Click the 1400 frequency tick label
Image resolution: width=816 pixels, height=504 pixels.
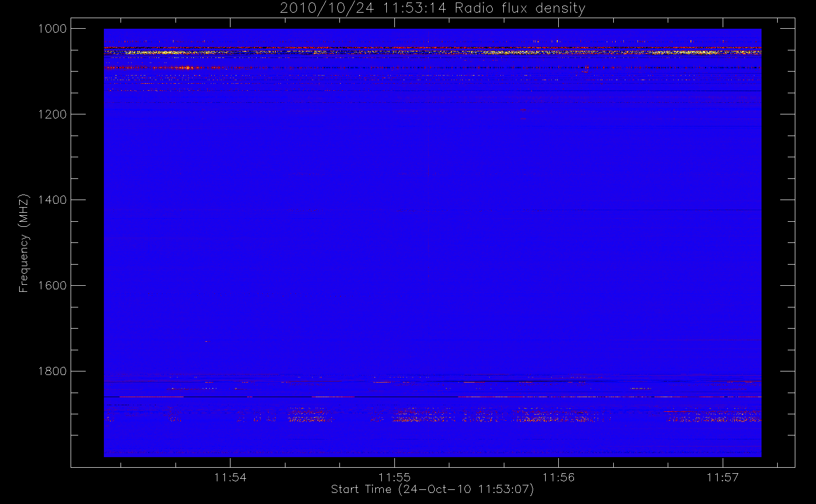pos(52,200)
